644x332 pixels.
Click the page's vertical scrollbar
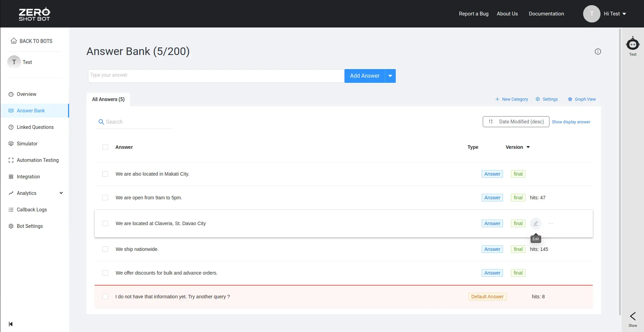[x=620, y=172]
